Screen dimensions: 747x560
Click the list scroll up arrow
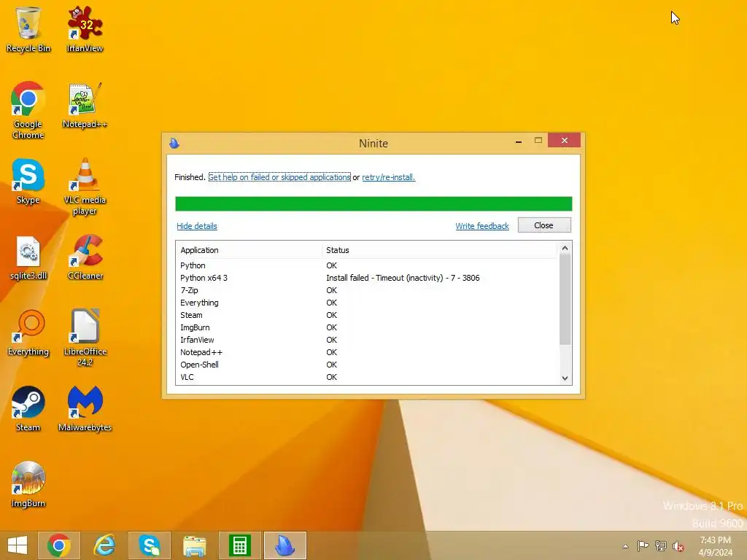(x=565, y=248)
